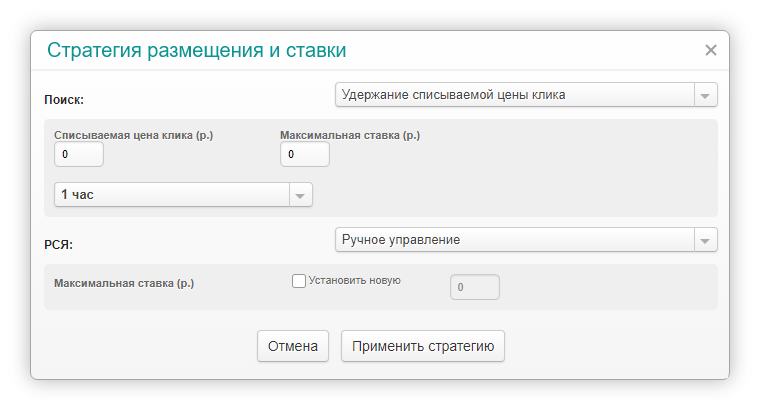Open the РСЯ Ручное управление combo box

point(526,239)
